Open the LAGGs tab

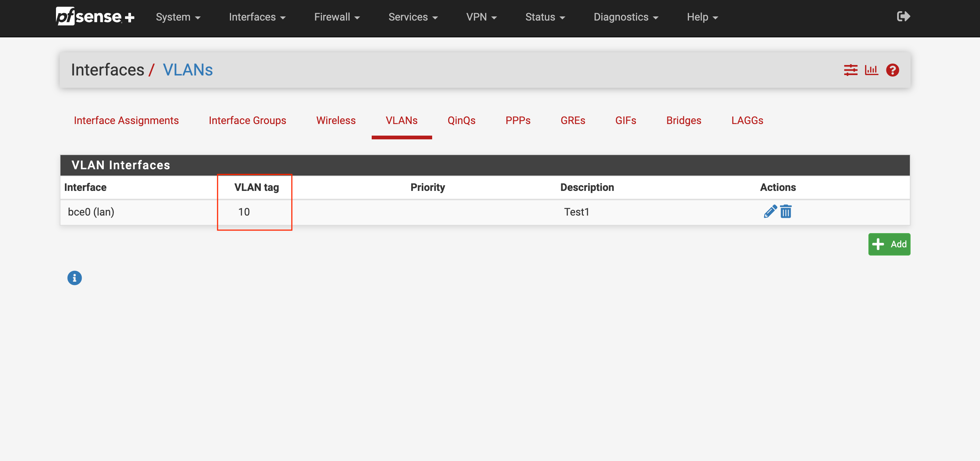(747, 120)
